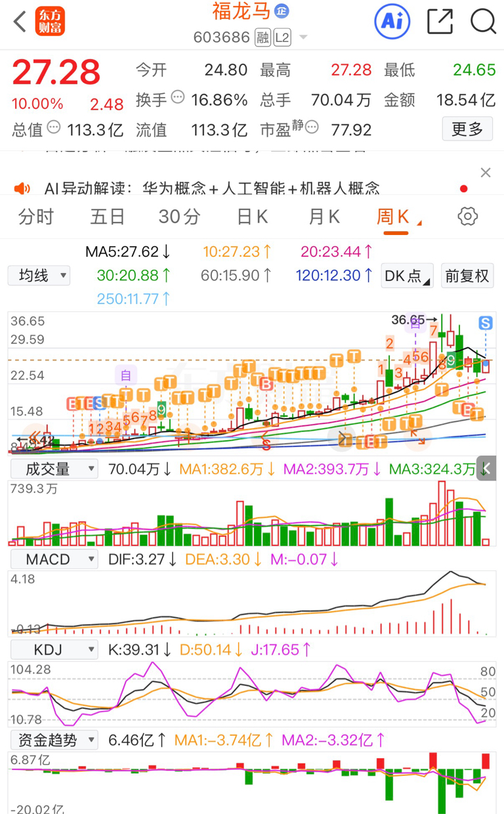Switch to 月K tab
This screenshot has height=814, width=504.
coord(324,217)
